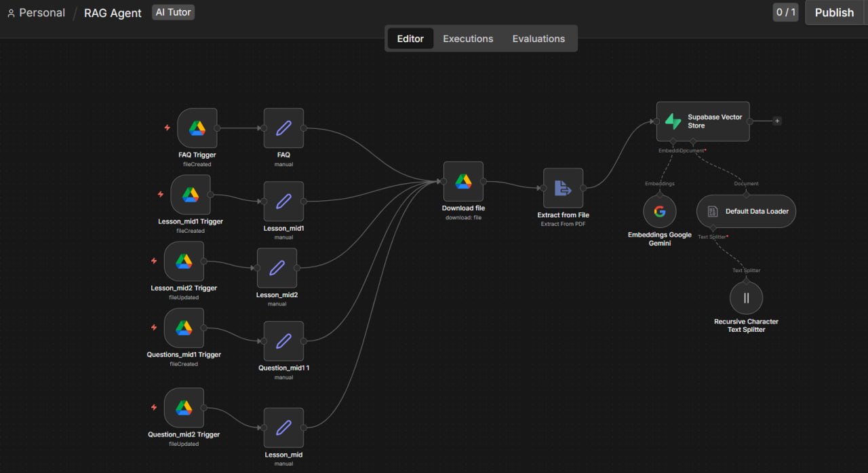The width and height of the screenshot is (868, 473).
Task: Open the Lesson_mid2 Trigger Google Drive node
Action: point(184,261)
